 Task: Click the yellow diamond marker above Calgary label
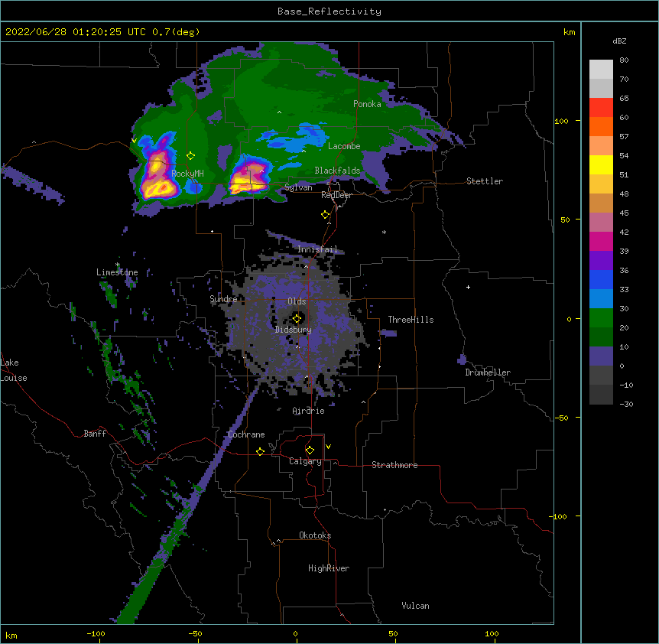pyautogui.click(x=310, y=450)
